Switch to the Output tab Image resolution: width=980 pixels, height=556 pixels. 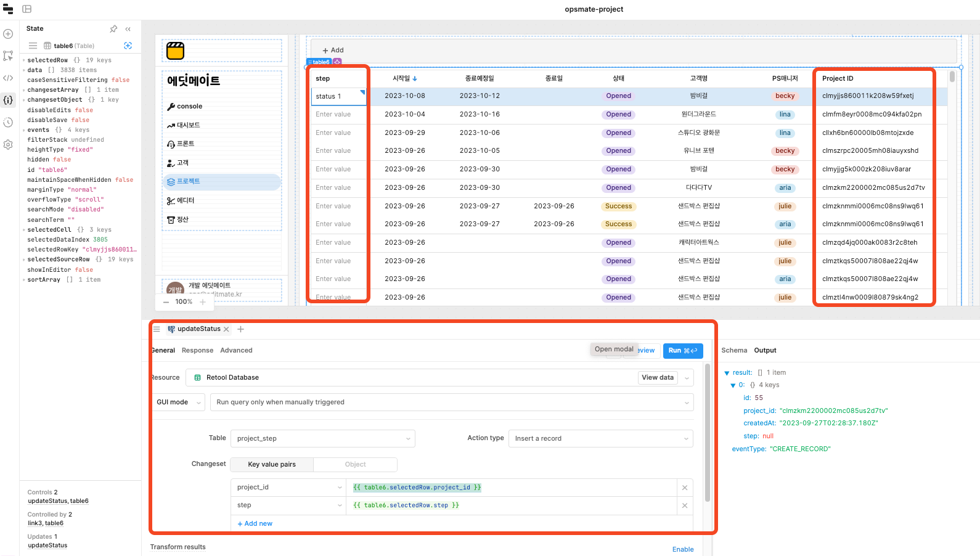(765, 350)
